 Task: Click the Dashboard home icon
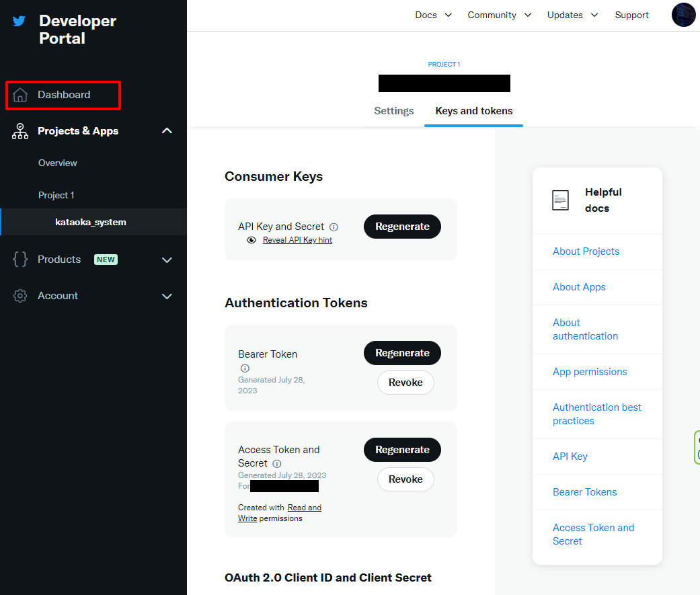(x=20, y=95)
